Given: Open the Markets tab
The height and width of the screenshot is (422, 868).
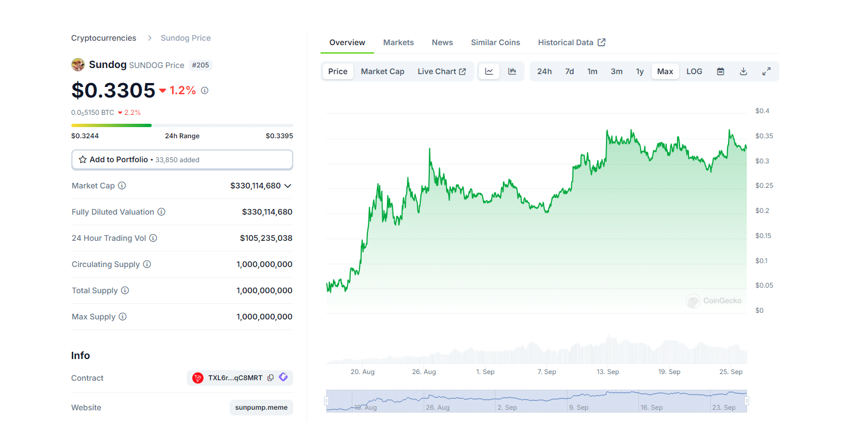Looking at the screenshot, I should (399, 42).
